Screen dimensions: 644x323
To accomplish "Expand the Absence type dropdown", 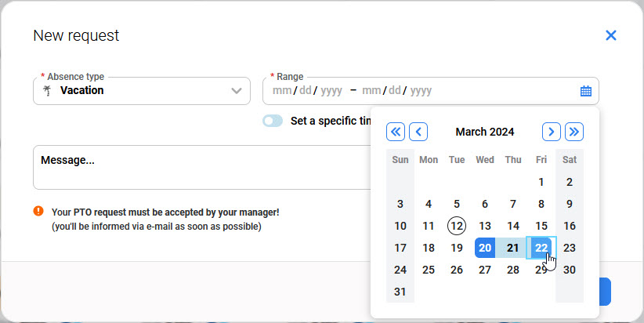I will tap(237, 91).
